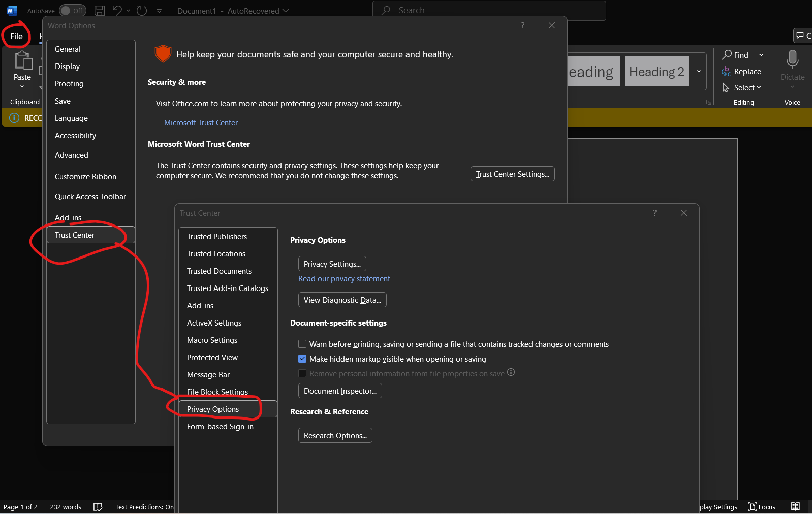This screenshot has width=812, height=514.
Task: Click the Trust Center Settings button
Action: click(x=512, y=174)
